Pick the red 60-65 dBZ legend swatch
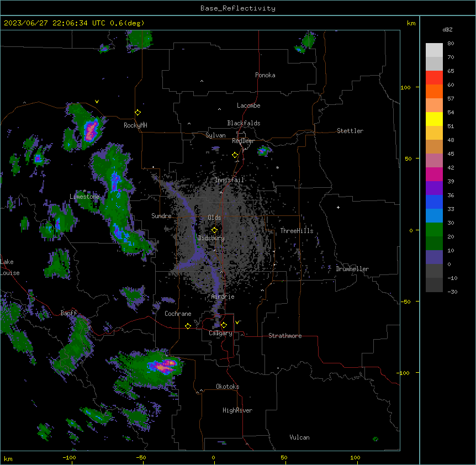Viewport: 476px width, 465px height. [x=434, y=77]
